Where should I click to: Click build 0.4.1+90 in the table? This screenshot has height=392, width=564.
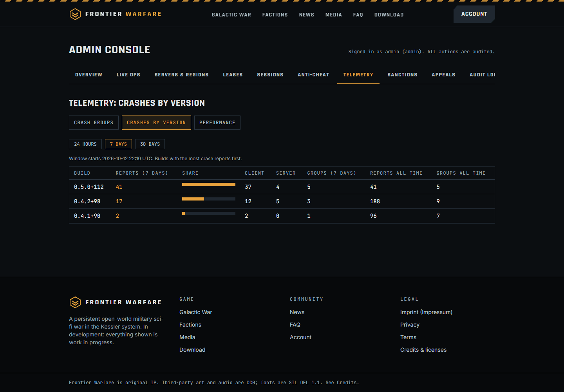(x=87, y=216)
